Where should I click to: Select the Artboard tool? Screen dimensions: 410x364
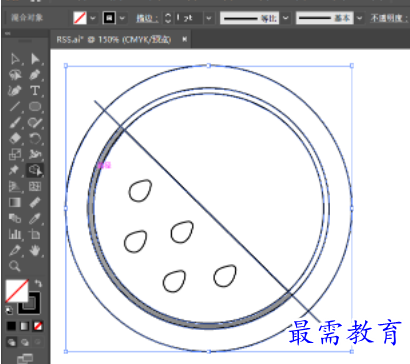pyautogui.click(x=35, y=234)
